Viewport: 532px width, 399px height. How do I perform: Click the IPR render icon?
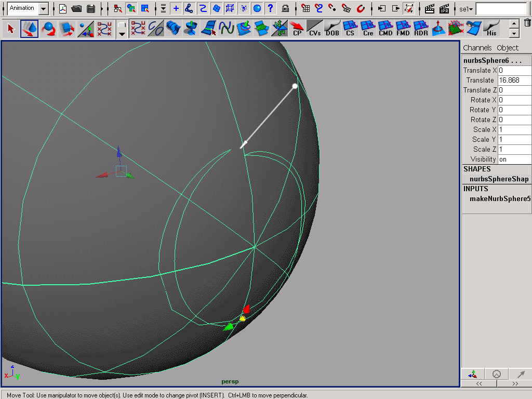point(444,8)
